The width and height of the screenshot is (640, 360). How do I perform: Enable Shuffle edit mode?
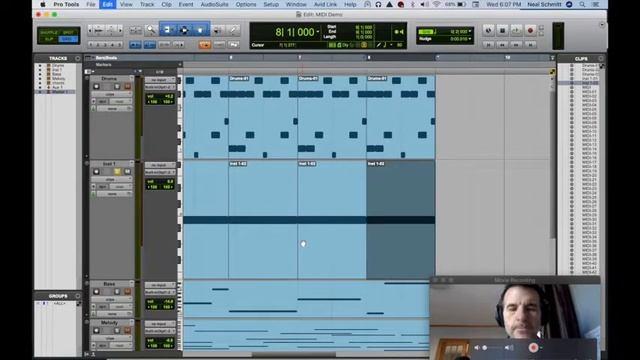pyautogui.click(x=49, y=32)
